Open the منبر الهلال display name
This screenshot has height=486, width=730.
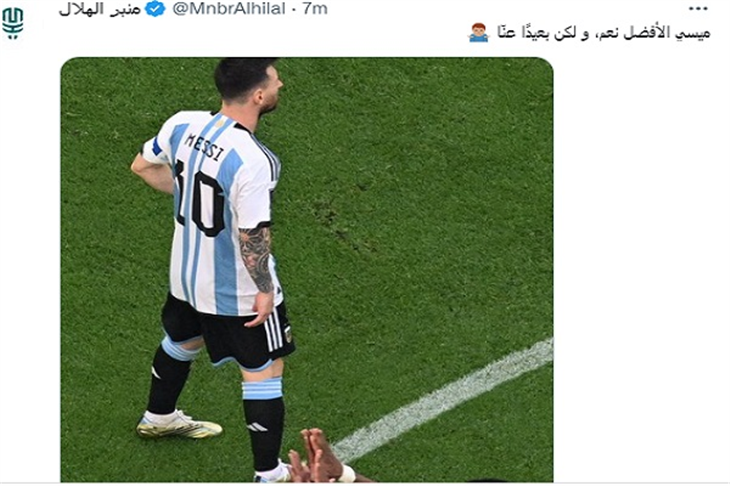[x=100, y=9]
